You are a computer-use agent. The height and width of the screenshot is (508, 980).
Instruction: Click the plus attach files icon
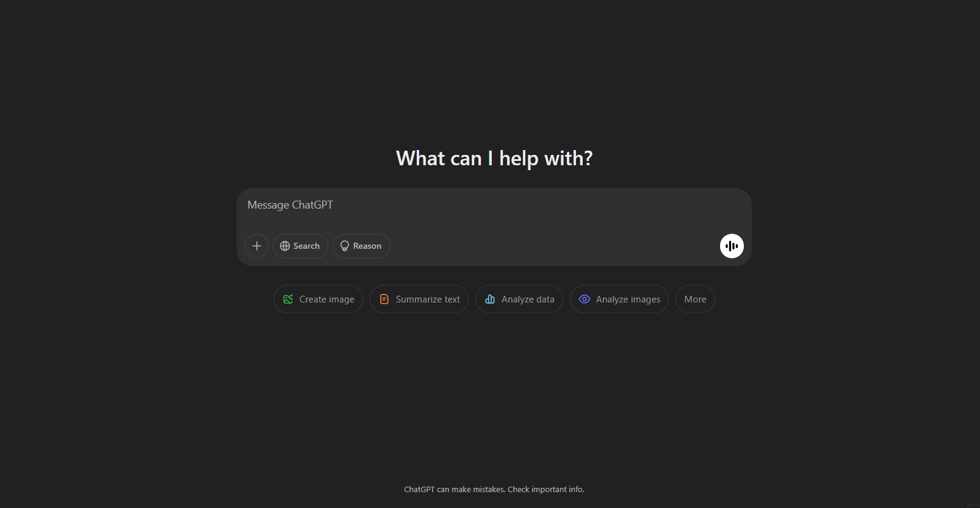click(257, 246)
